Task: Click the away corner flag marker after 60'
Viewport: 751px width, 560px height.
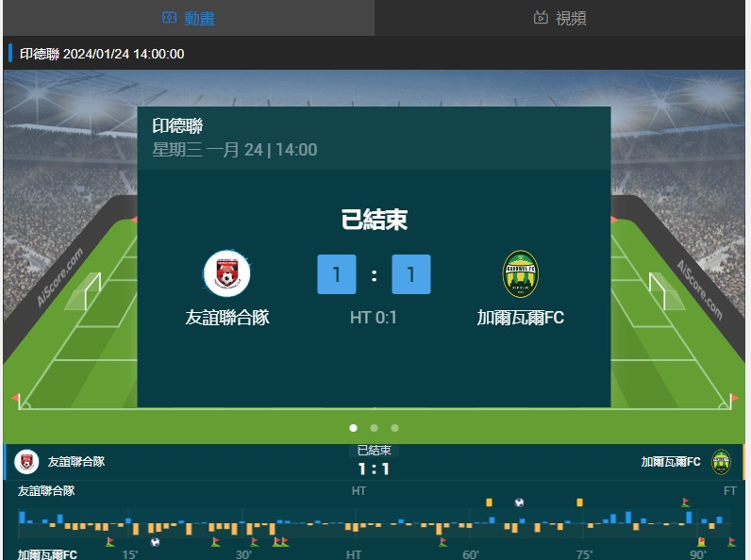Action: tap(443, 542)
